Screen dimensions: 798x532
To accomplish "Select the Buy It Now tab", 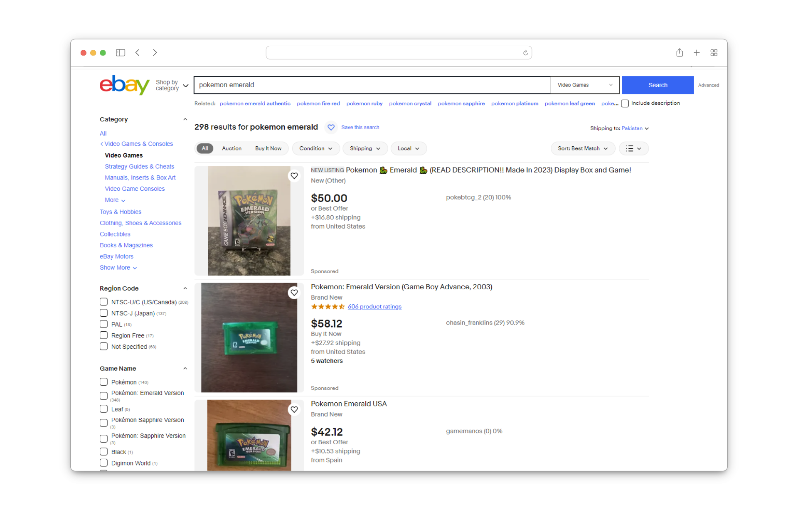I will tap(268, 148).
